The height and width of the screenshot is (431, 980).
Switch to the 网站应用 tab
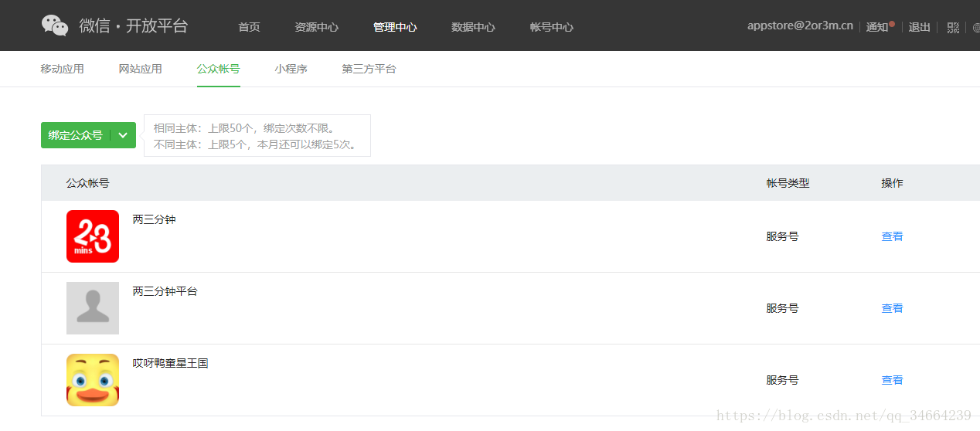pos(141,69)
